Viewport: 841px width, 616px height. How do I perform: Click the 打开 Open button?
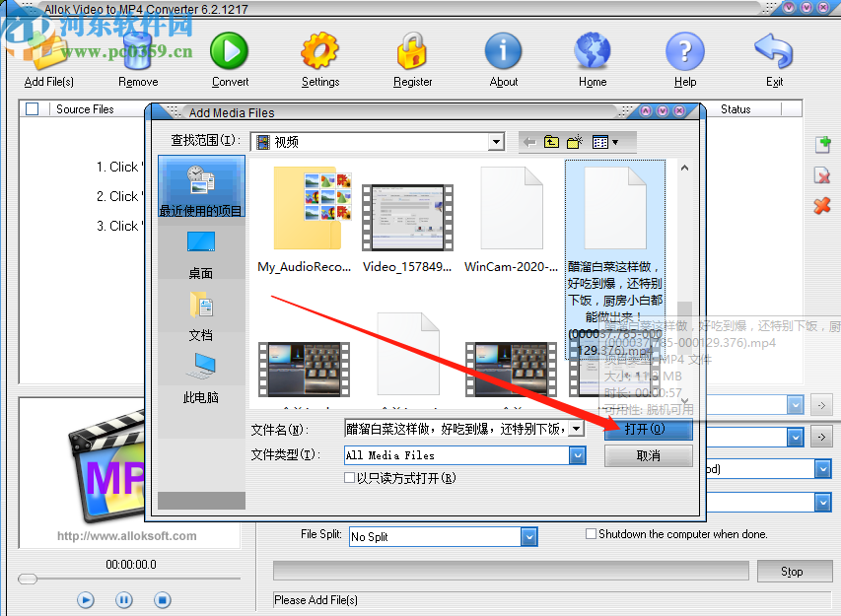click(x=648, y=428)
